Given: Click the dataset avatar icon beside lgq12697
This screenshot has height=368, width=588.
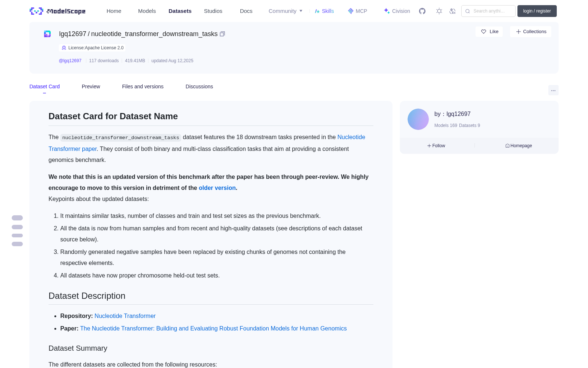Looking at the screenshot, I should click(47, 34).
